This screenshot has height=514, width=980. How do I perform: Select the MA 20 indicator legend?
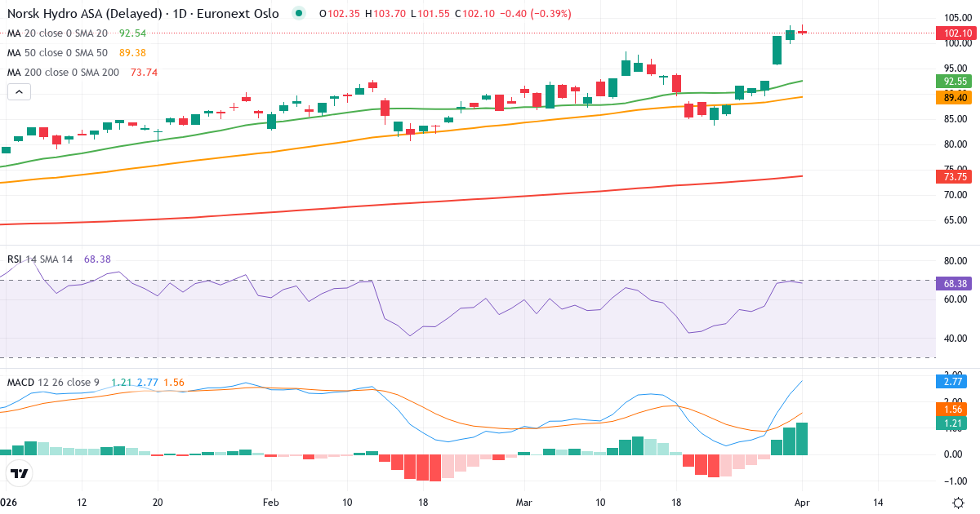(57, 33)
